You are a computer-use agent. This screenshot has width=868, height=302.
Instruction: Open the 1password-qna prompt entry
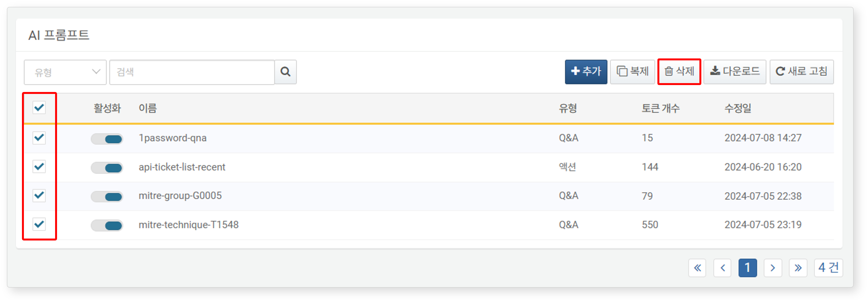pyautogui.click(x=172, y=138)
